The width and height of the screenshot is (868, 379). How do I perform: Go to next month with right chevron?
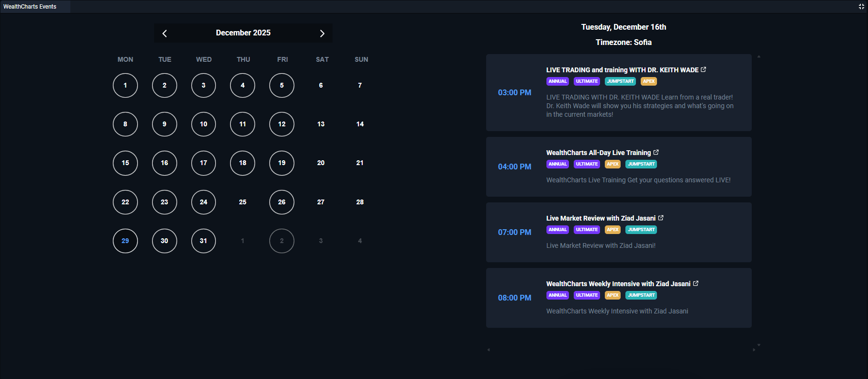[x=322, y=33]
